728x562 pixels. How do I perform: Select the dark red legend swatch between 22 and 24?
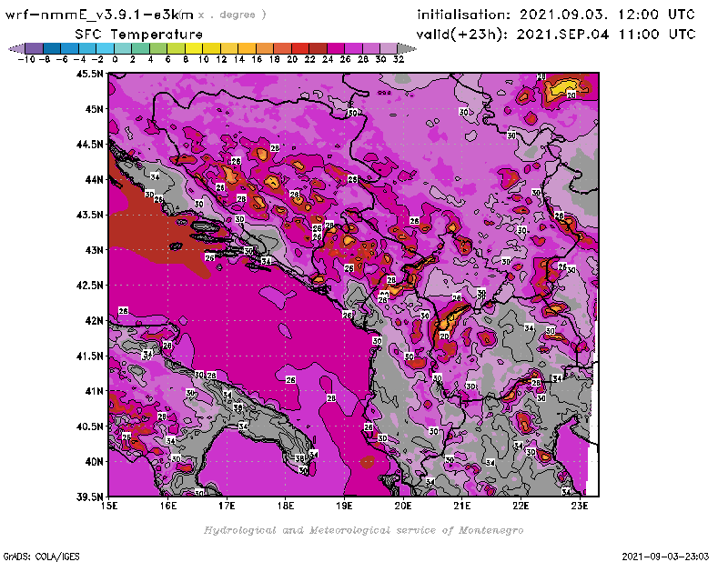tap(318, 48)
